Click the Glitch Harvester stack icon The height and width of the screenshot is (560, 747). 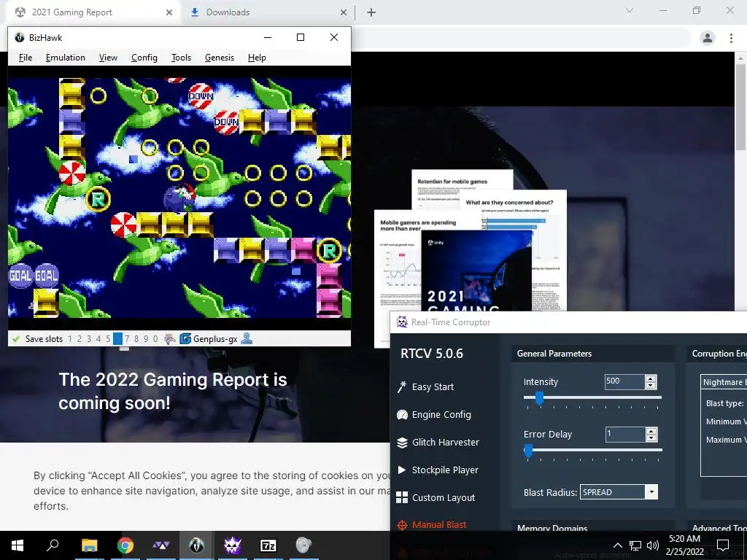402,443
